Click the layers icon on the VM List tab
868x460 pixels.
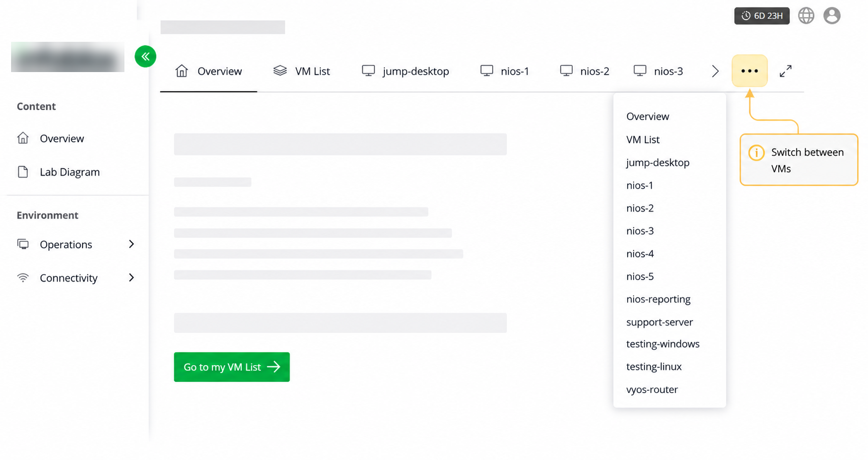[x=280, y=71]
